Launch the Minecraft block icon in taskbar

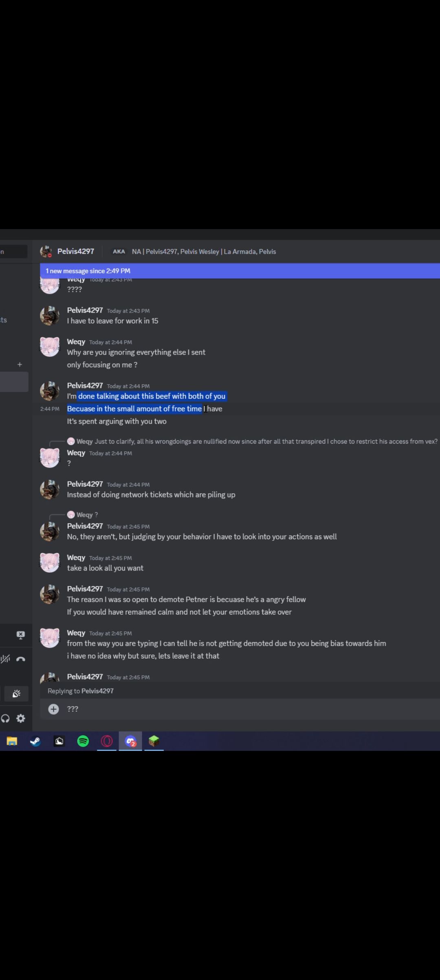[154, 741]
